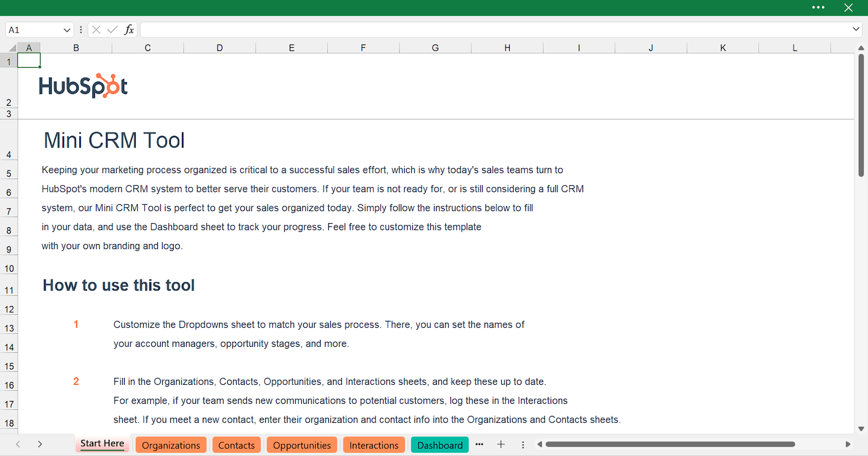This screenshot has height=456, width=868.
Task: Open the Interactions sheet tab
Action: tap(374, 445)
